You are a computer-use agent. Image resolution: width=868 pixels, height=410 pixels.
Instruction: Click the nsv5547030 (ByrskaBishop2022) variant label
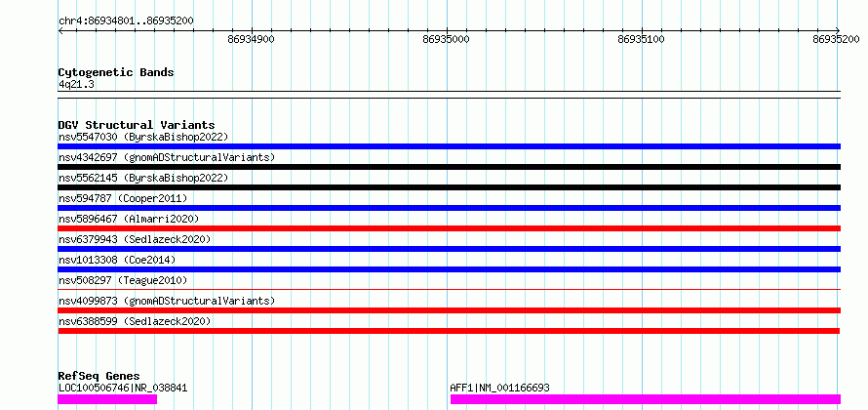[143, 137]
